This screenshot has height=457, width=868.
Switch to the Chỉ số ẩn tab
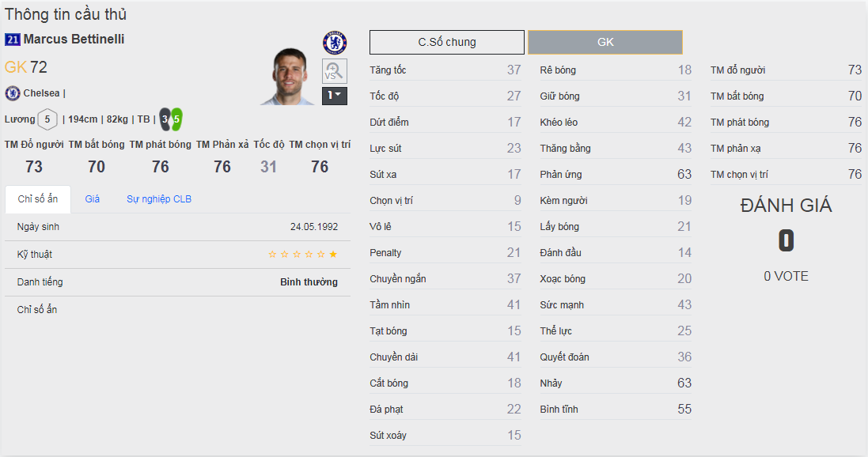(37, 199)
